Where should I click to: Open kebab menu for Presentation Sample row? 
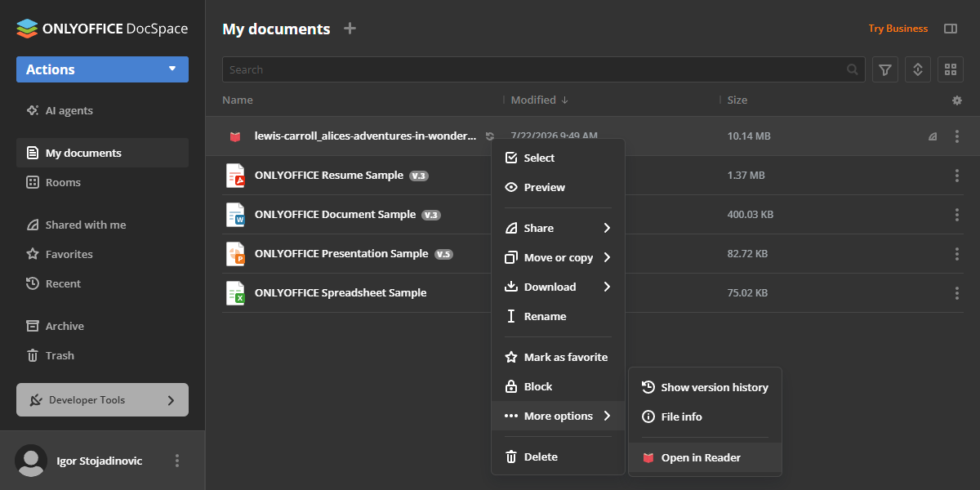(957, 254)
